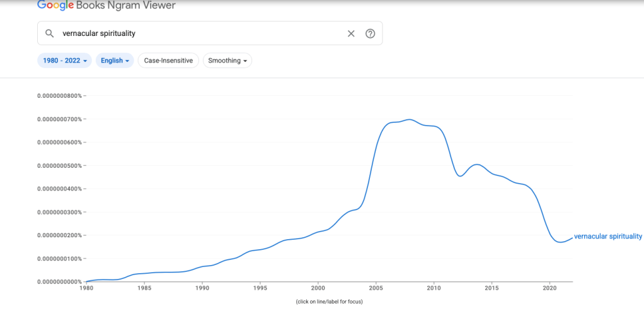
Task: Click the Books Ngram Viewer title text
Action: tap(127, 6)
